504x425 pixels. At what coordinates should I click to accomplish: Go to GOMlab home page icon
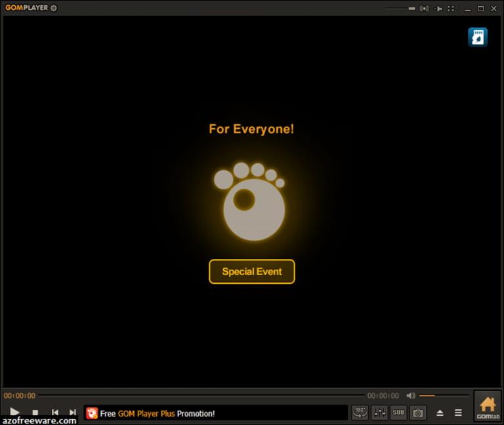pos(488,407)
